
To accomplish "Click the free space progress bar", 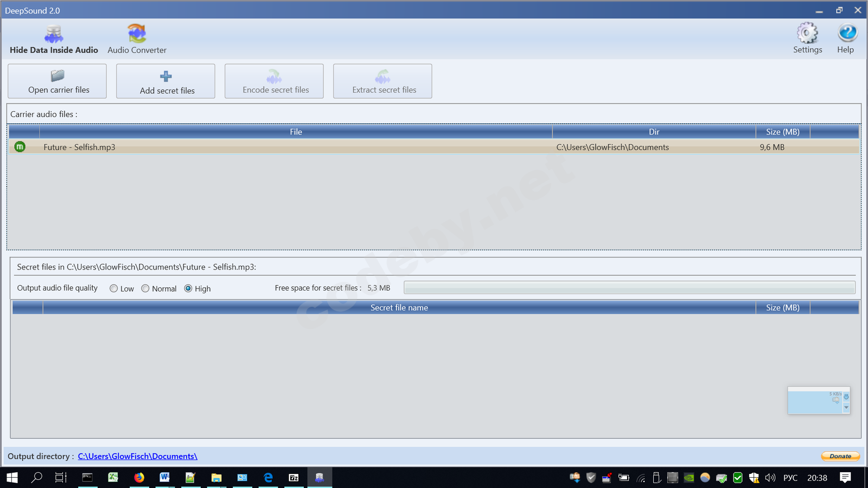I will [x=629, y=288].
